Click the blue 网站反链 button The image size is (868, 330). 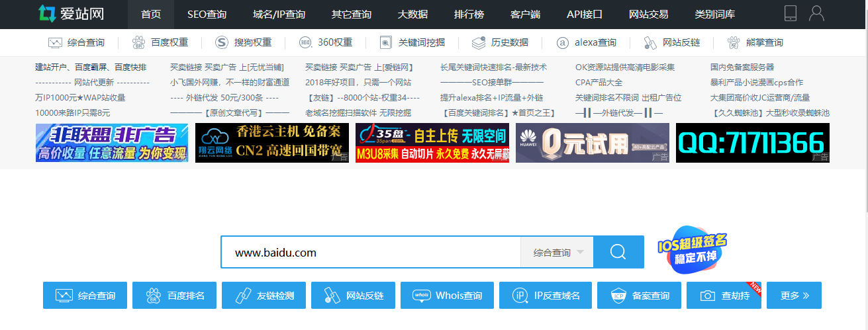(x=353, y=296)
